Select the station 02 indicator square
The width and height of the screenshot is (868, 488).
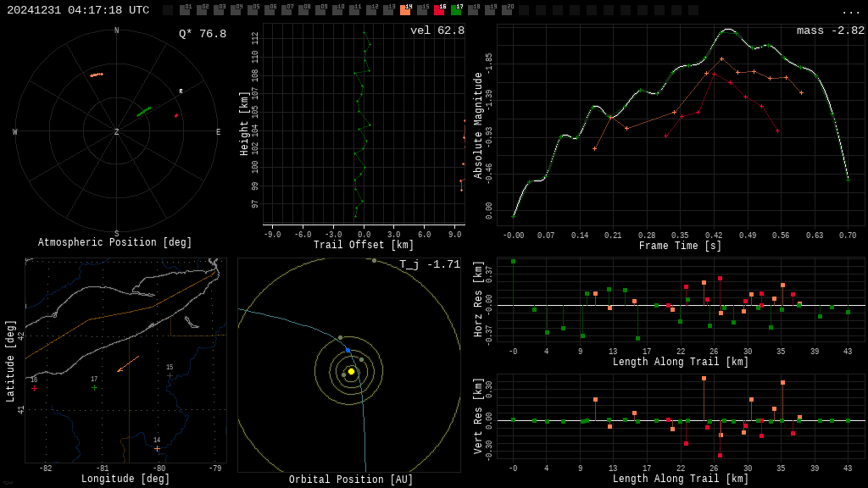[202, 10]
